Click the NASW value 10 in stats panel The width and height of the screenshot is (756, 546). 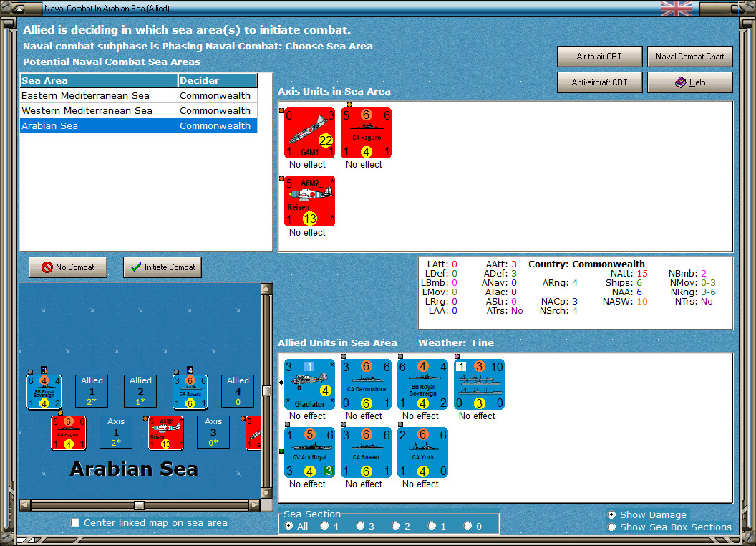(x=642, y=302)
